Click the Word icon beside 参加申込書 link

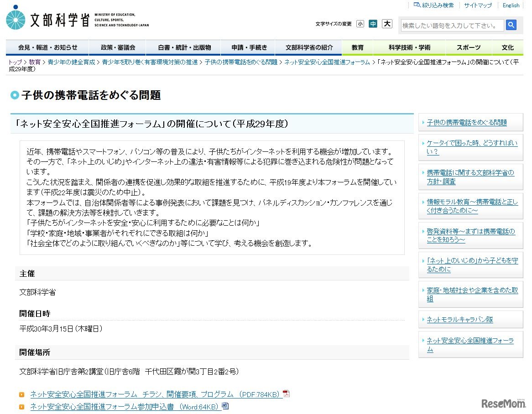(225, 406)
